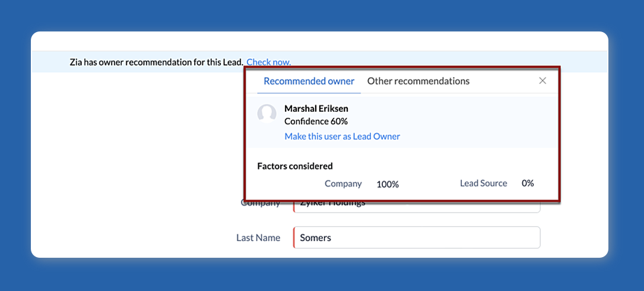Screen dimensions: 644x291
Task: Open the Other recommendations tab
Action: pos(418,81)
